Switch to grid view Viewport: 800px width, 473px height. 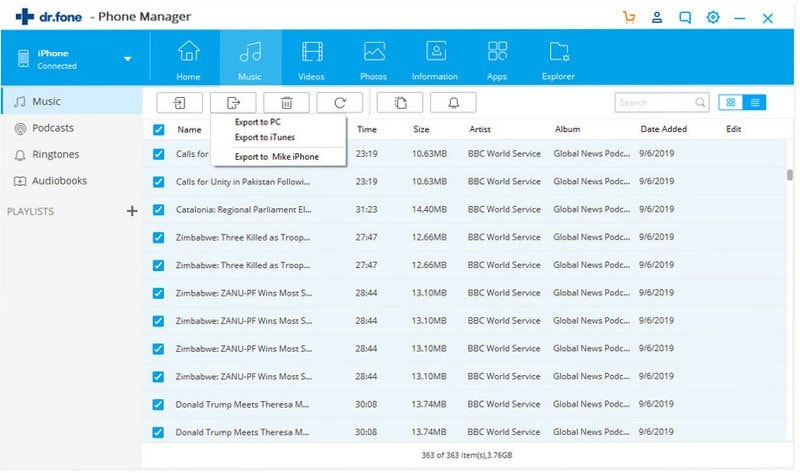[x=731, y=103]
